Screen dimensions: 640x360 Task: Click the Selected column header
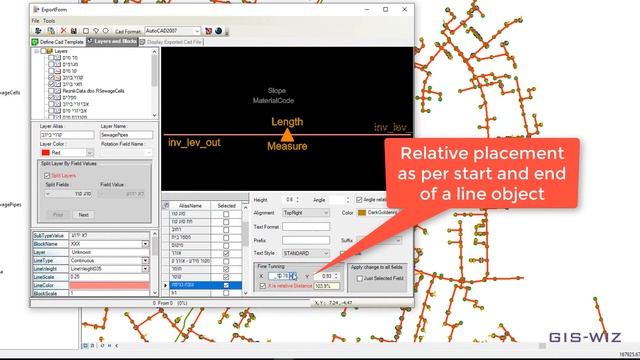(226, 206)
